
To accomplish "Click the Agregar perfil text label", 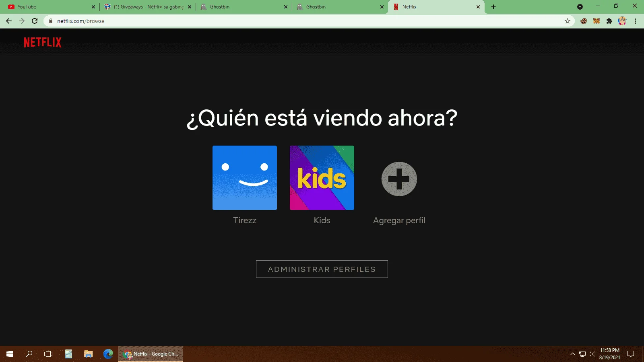I will pos(399,220).
